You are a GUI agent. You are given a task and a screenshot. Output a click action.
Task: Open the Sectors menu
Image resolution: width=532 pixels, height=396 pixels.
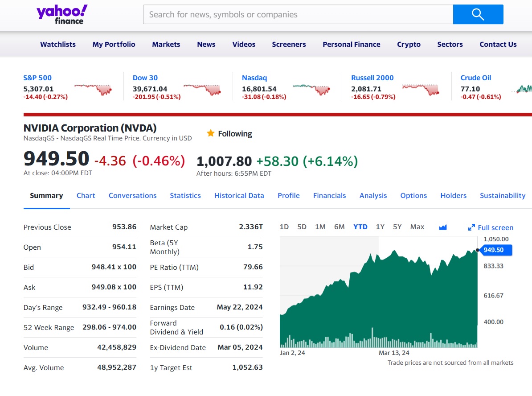pyautogui.click(x=450, y=45)
